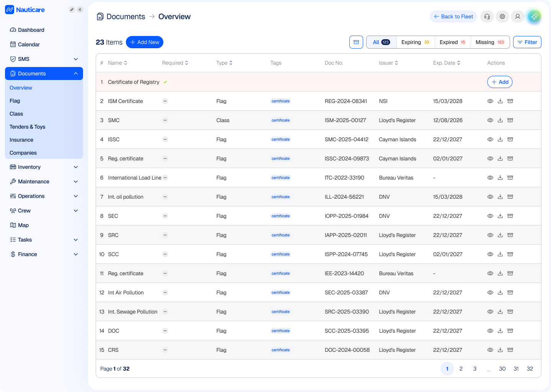This screenshot has height=392, width=551.
Task: Archive the International Load Line row
Action: point(510,178)
